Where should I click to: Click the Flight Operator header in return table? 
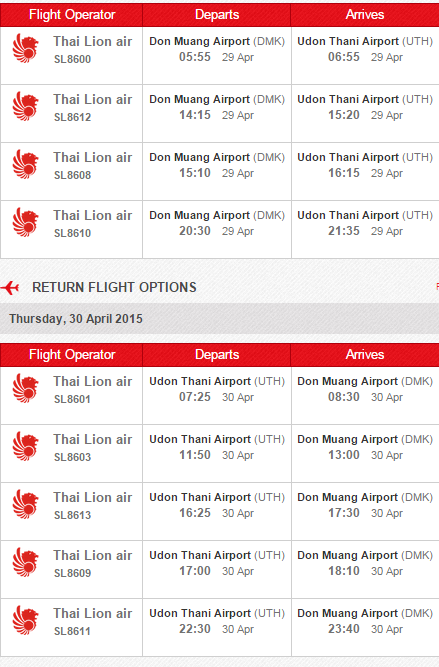pyautogui.click(x=71, y=355)
